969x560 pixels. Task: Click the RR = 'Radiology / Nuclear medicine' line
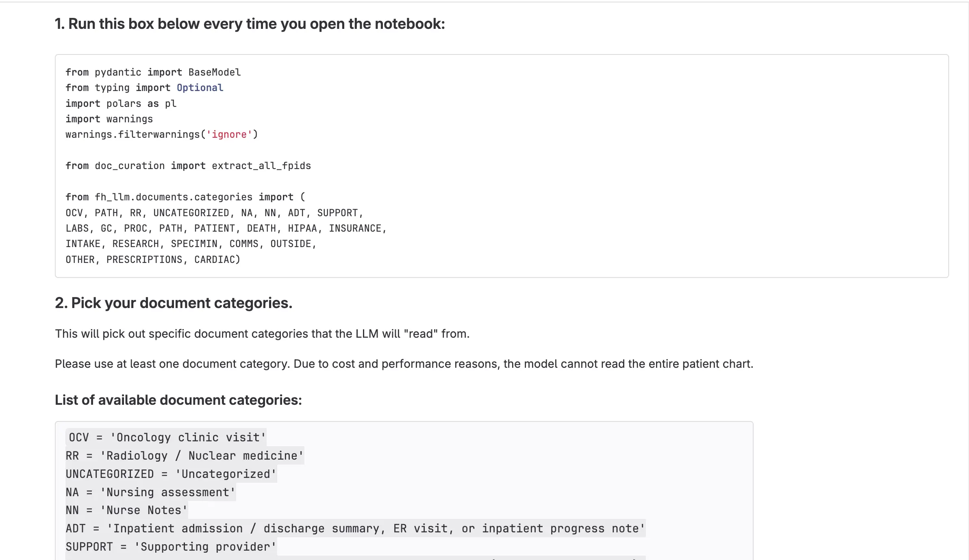[185, 456]
